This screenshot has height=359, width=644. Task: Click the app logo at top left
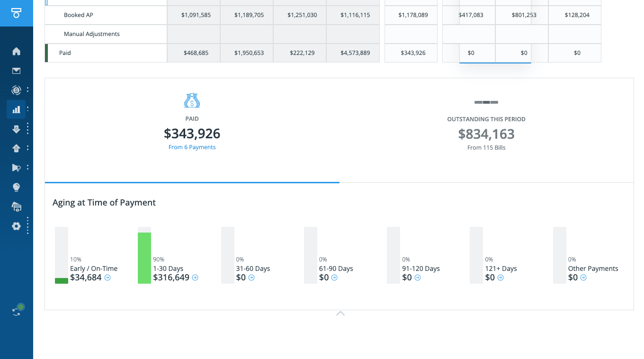click(x=16, y=13)
